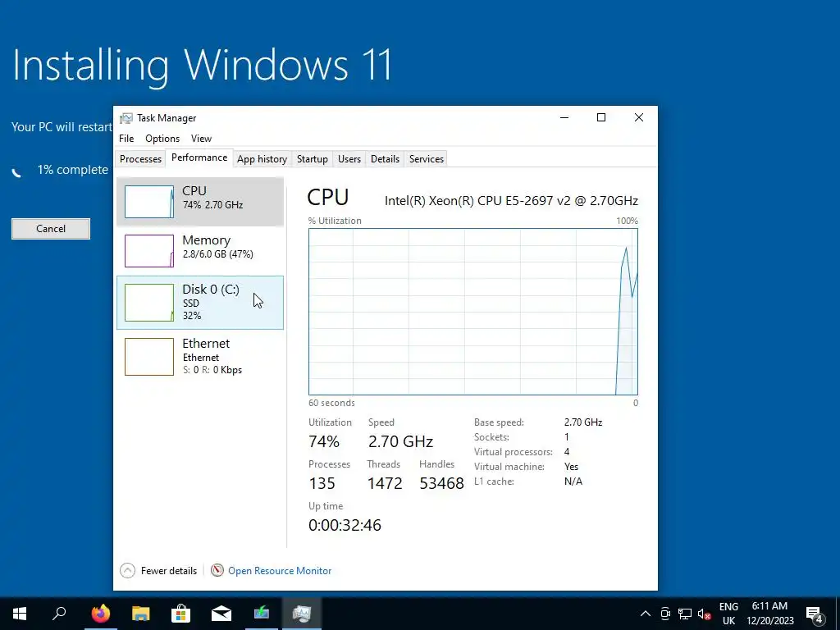840x630 pixels.
Task: Open taskbar search magnifier
Action: 59,614
